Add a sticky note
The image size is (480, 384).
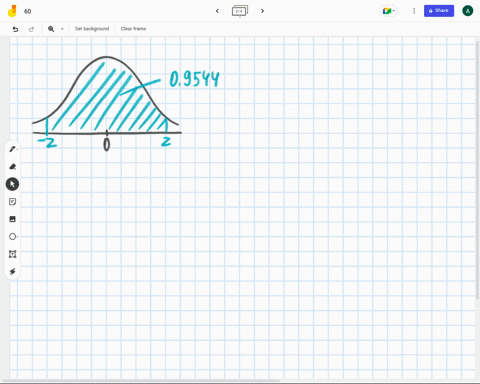(x=12, y=202)
